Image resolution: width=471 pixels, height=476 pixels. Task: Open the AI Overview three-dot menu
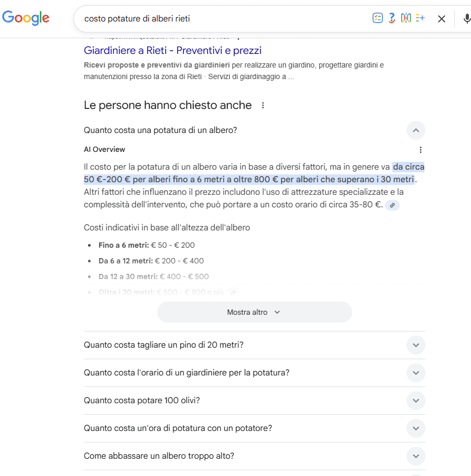pyautogui.click(x=421, y=149)
